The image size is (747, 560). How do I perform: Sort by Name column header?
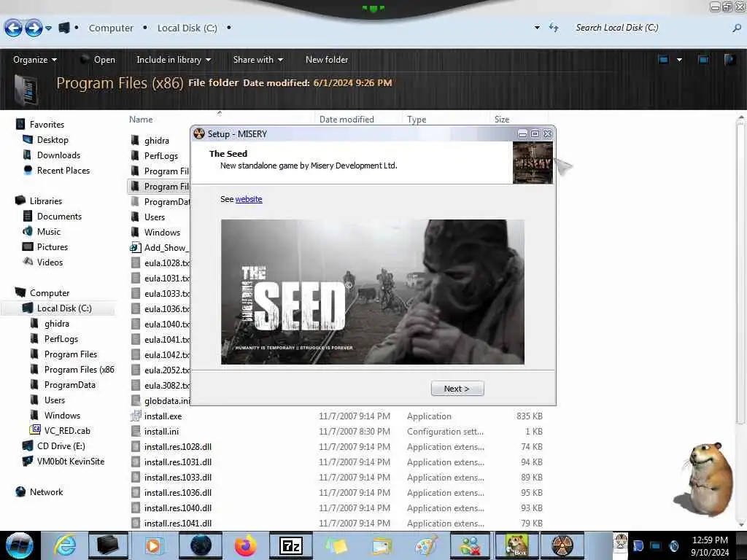[141, 120]
